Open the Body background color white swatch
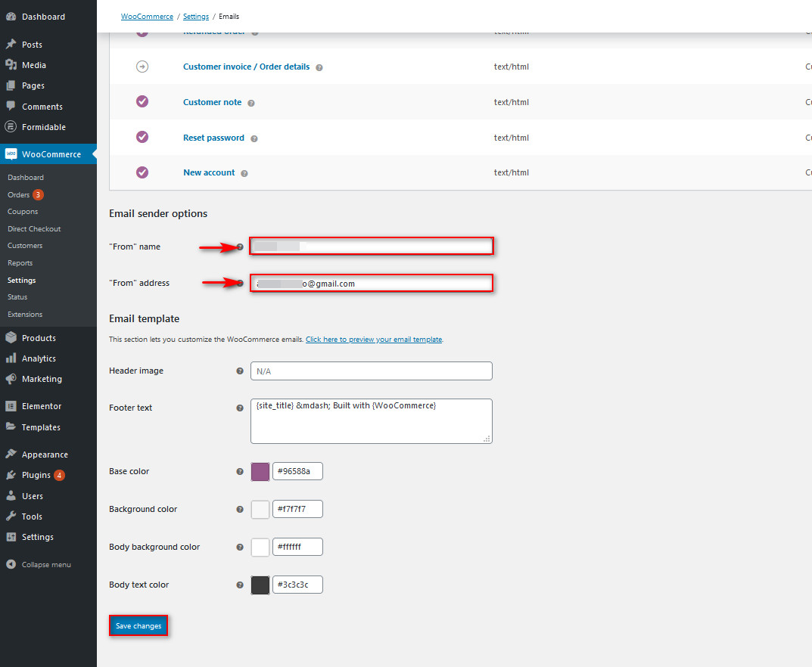This screenshot has height=667, width=812. tap(260, 547)
